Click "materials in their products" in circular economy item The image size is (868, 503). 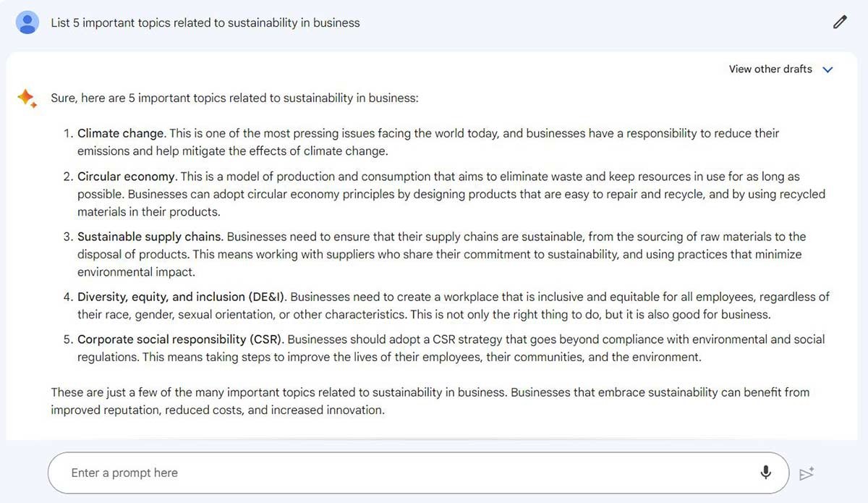pos(148,212)
